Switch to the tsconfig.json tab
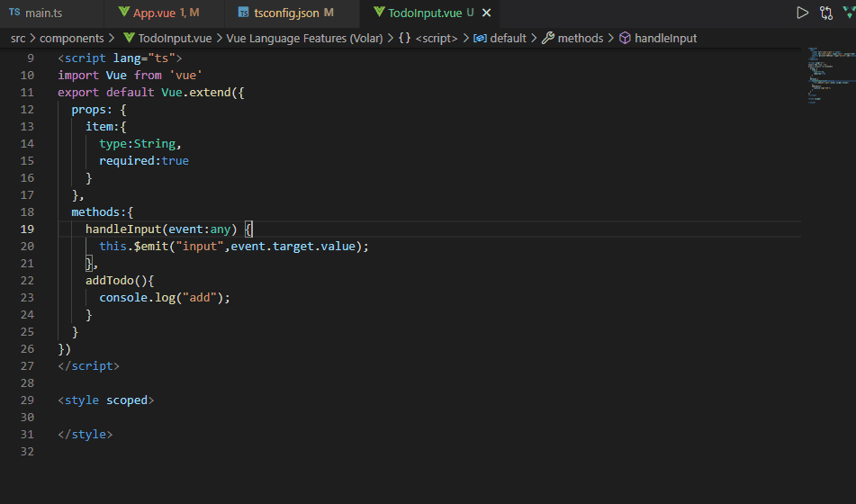The height and width of the screenshot is (504, 856). [286, 13]
